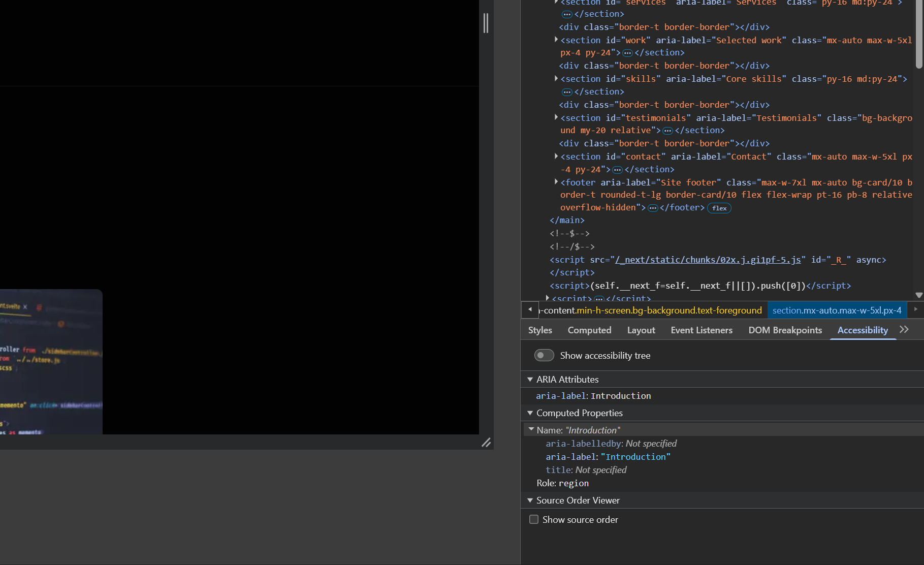
Task: Select the border-t div below services section
Action: [664, 27]
